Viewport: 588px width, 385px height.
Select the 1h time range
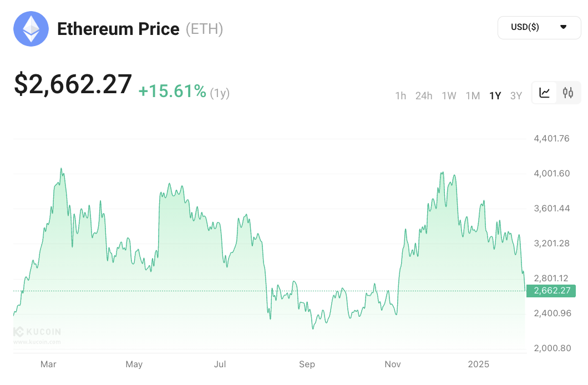click(401, 95)
